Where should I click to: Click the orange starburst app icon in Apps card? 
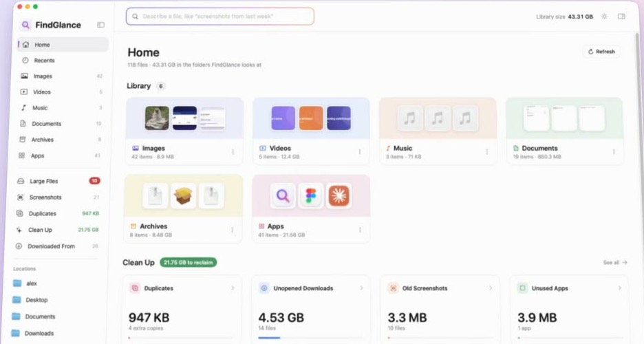pyautogui.click(x=339, y=196)
